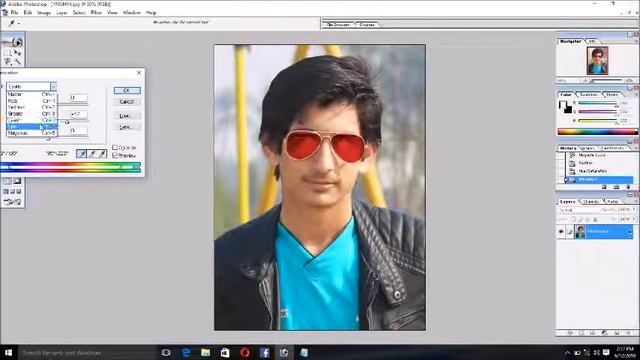Viewport: 640px width, 360px height.
Task: Select the Add to Sample eyedropper
Action: pos(92,153)
